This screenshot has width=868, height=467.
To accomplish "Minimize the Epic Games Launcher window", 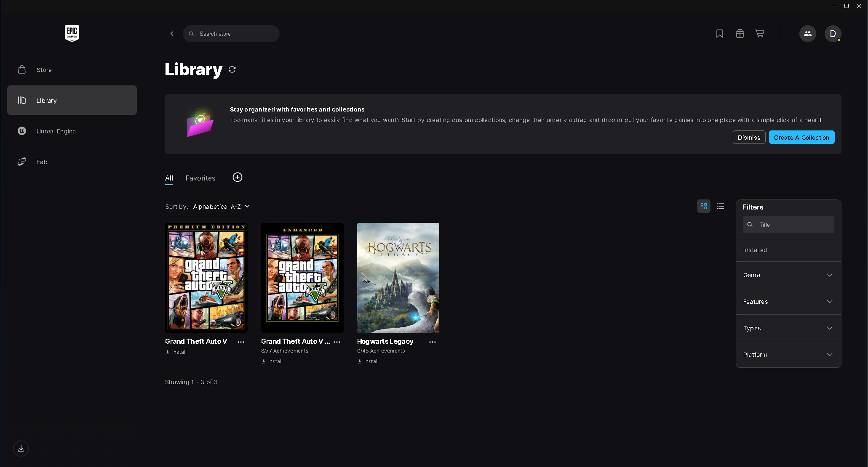I will [834, 6].
